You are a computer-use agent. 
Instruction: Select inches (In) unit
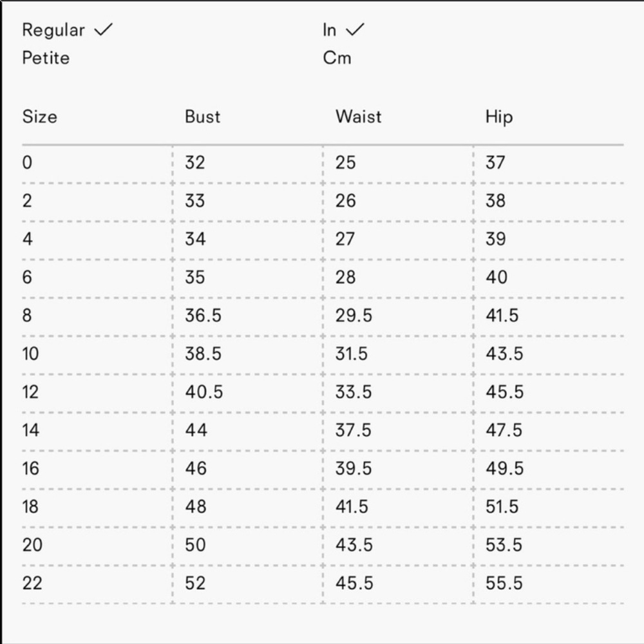(330, 30)
